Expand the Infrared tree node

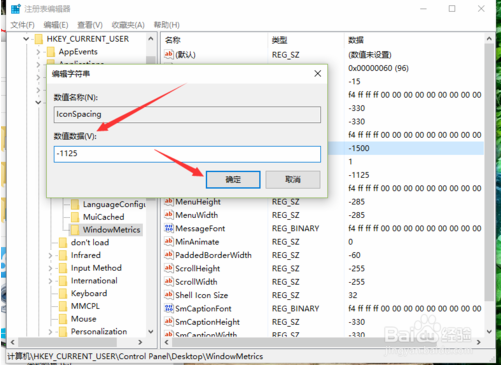point(50,255)
